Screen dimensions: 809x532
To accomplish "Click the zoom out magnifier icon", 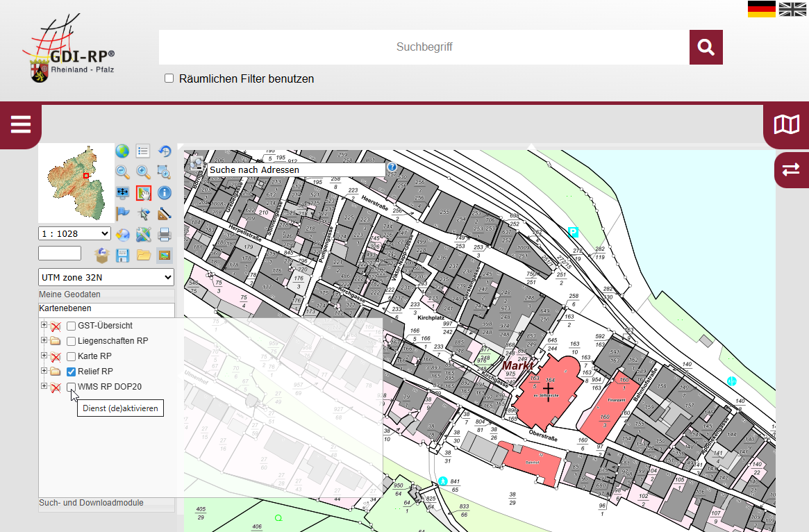I will point(123,172).
